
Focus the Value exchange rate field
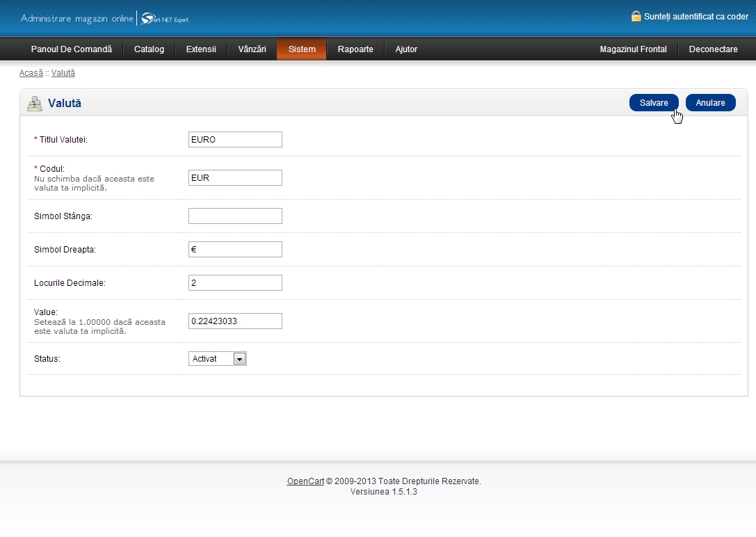tap(235, 321)
